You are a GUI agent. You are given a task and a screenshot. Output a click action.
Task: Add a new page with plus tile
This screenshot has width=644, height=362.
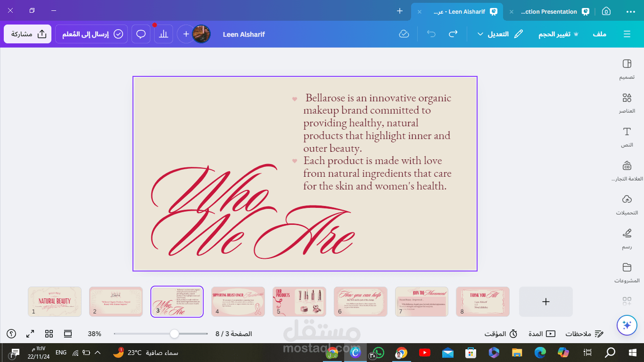click(x=546, y=302)
